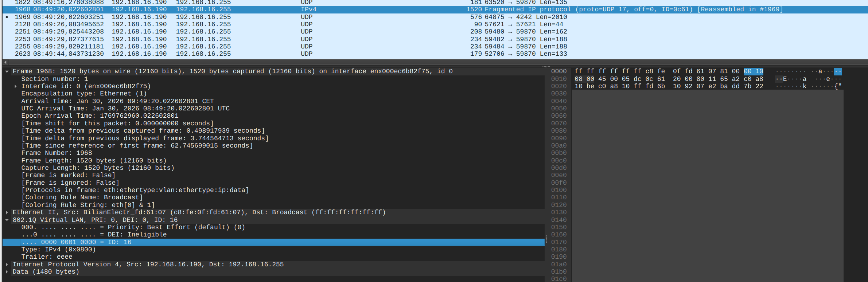Click highlighted hex bytes 00 10
Viewport: 868px width, 282px height.
click(753, 71)
